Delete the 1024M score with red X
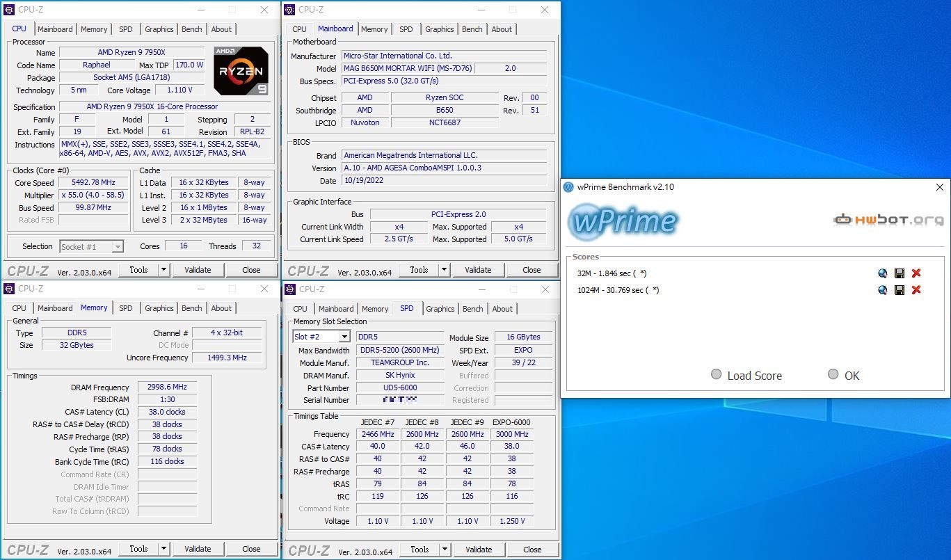This screenshot has height=560, width=951. pyautogui.click(x=916, y=290)
